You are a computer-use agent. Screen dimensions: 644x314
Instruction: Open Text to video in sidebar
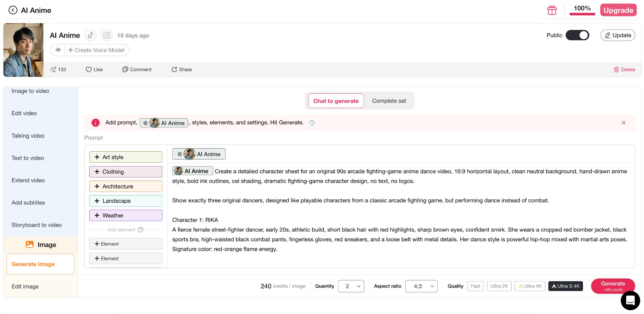28,158
